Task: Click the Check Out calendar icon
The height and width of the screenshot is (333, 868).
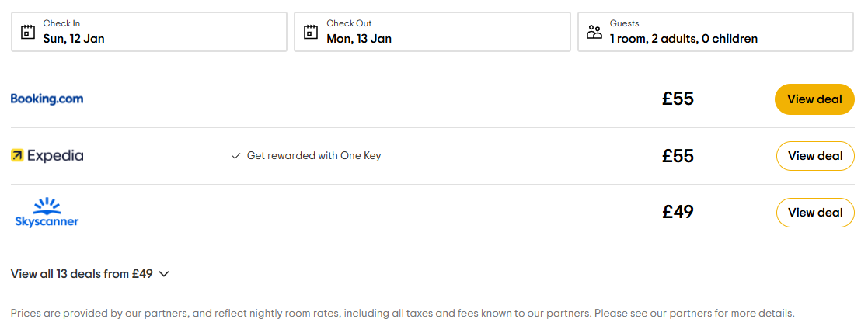Action: click(311, 32)
